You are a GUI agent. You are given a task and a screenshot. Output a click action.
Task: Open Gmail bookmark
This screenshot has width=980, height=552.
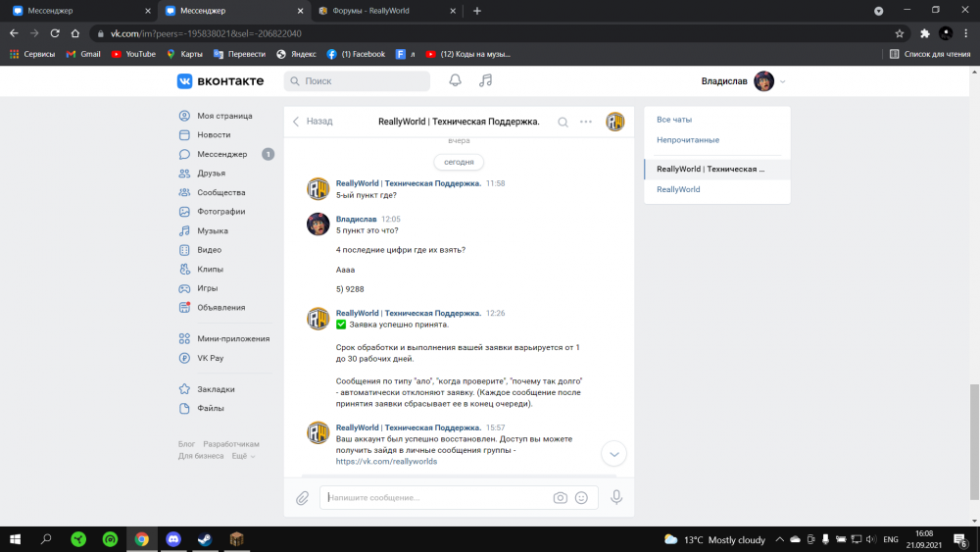[83, 54]
